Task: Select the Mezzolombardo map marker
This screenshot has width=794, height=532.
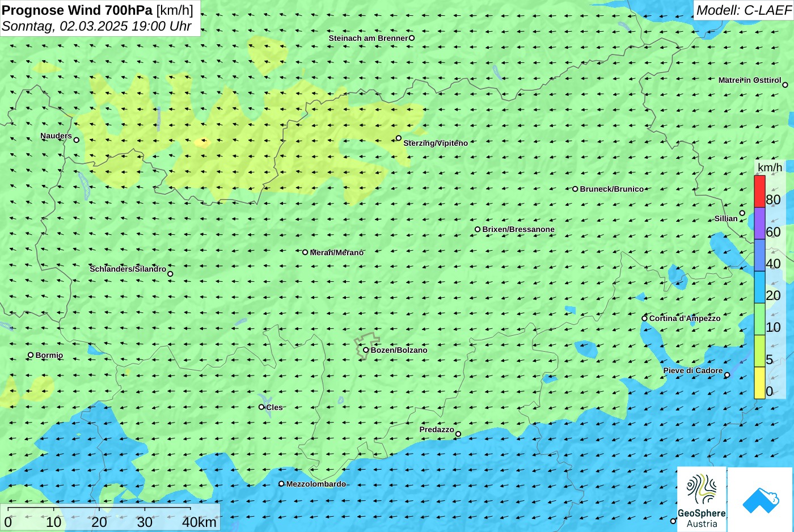Action: (281, 484)
